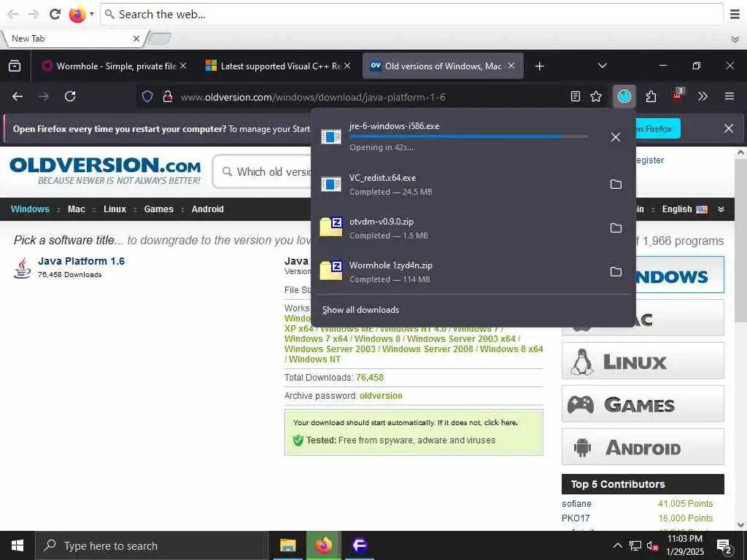Open the Windows navigation item
Screen dimensions: 747x560
tap(30, 209)
